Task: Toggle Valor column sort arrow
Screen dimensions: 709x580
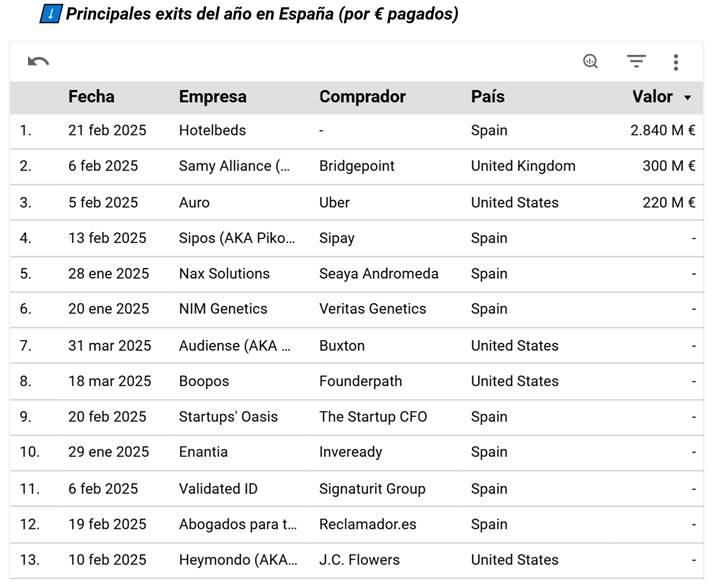Action: click(x=687, y=98)
